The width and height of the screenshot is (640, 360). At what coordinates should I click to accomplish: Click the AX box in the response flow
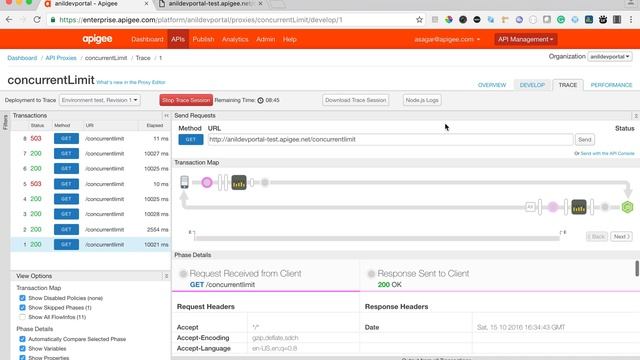click(530, 207)
